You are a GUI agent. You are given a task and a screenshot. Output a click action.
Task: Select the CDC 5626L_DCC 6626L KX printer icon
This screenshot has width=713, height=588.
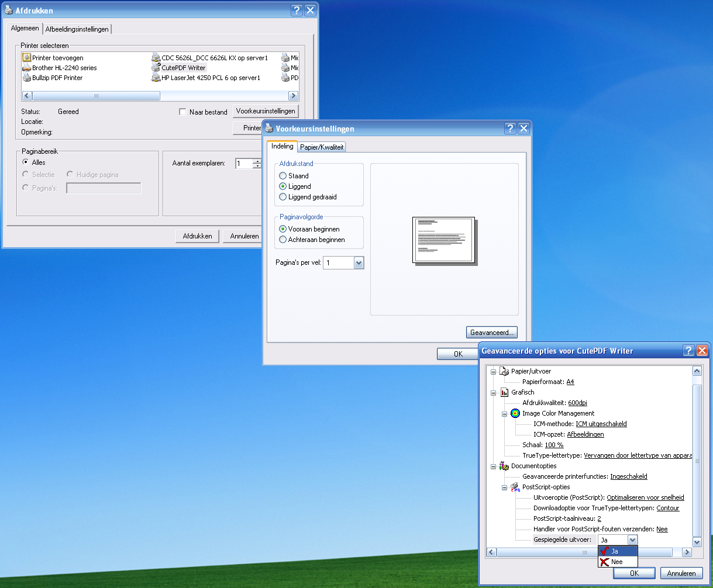click(x=156, y=57)
